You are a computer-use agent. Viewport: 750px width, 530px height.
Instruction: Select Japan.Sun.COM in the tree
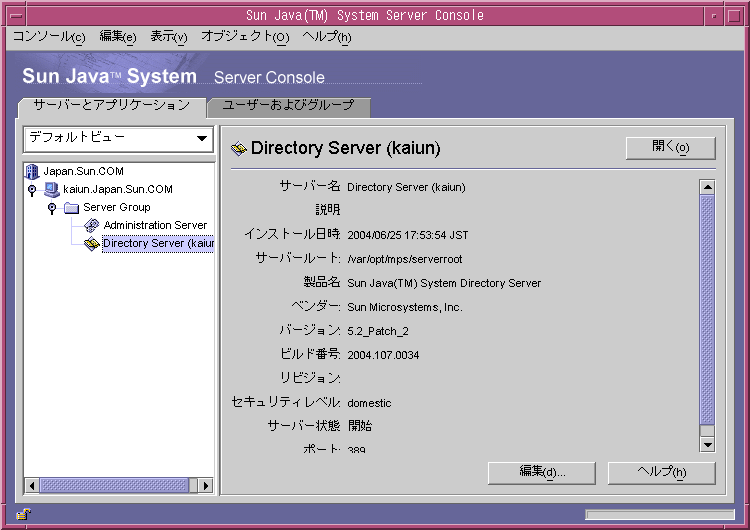(x=83, y=171)
